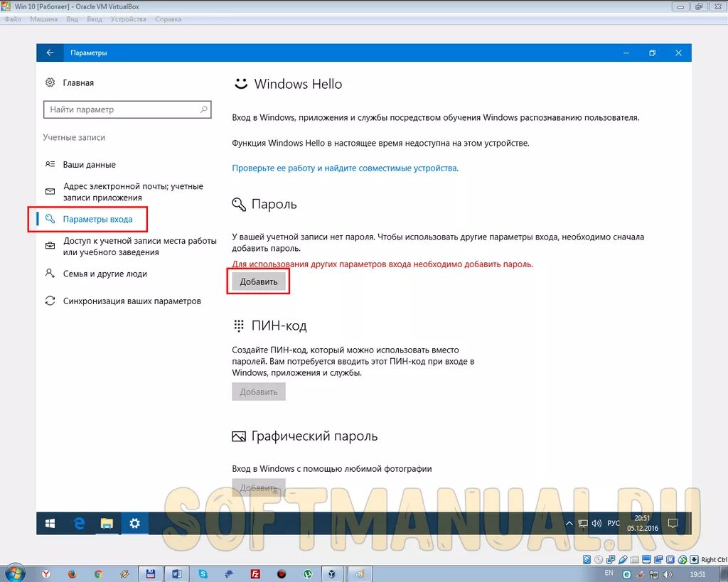Open the Action Center notification icon

tap(673, 524)
